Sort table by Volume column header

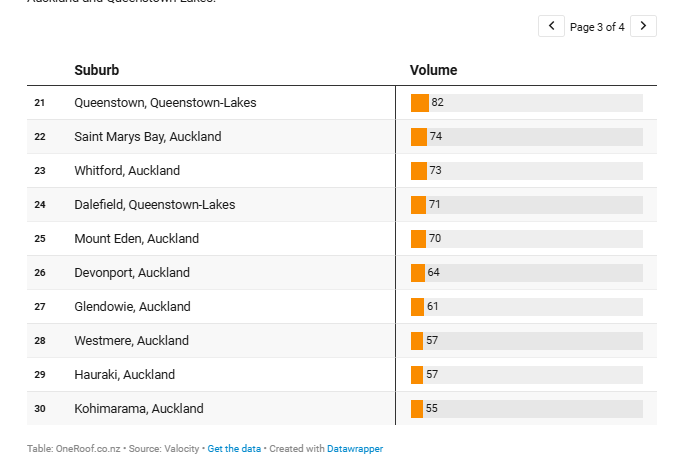[433, 70]
